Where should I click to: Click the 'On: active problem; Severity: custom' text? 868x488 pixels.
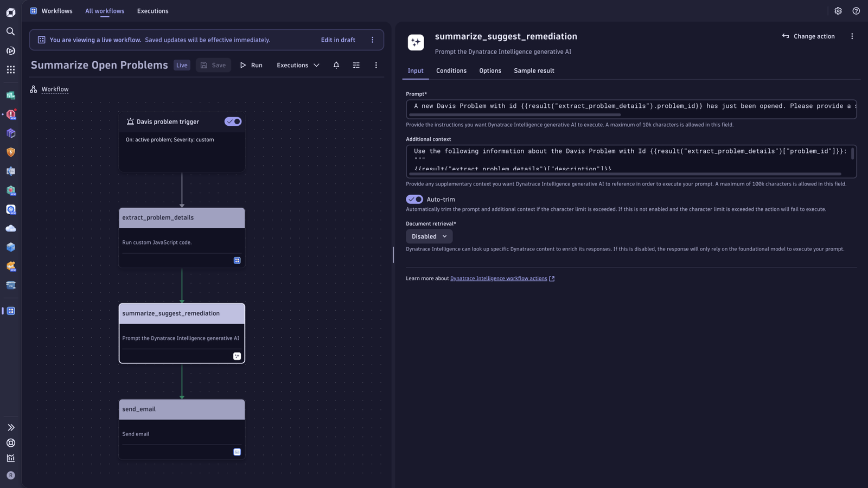(170, 140)
